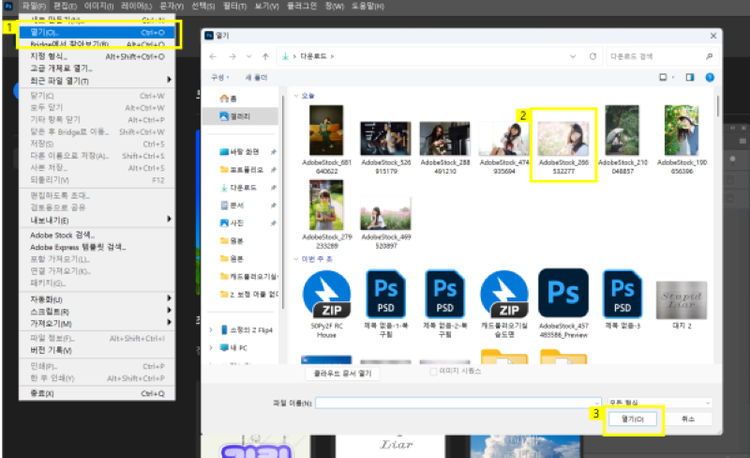
Task: Refresh the 다운로드 folder listing
Action: (593, 56)
